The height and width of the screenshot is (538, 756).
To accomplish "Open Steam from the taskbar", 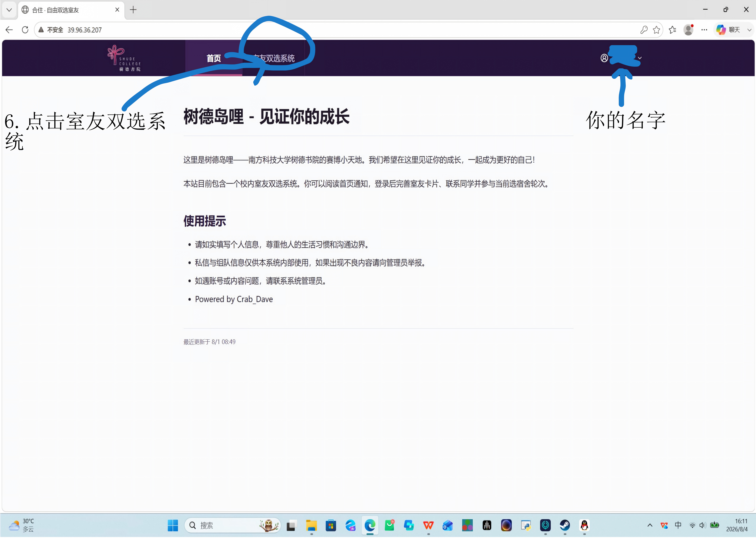I will click(565, 525).
